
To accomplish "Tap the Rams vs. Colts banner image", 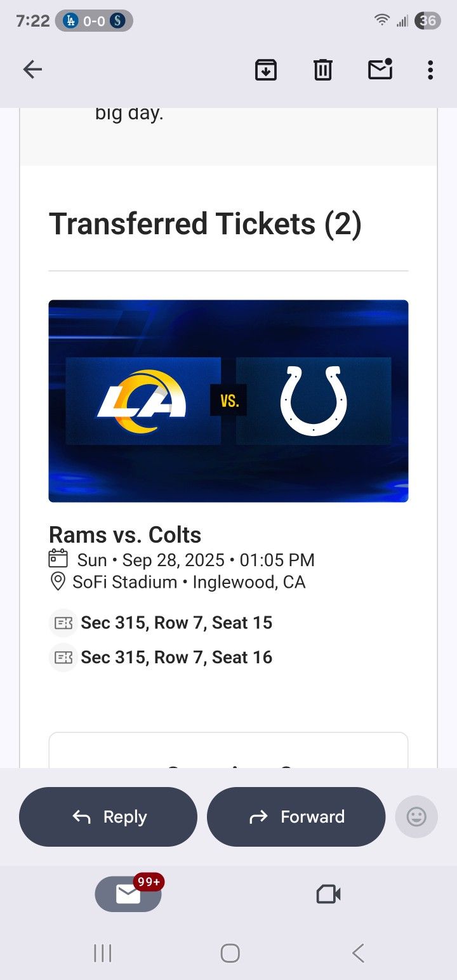I will coord(228,401).
